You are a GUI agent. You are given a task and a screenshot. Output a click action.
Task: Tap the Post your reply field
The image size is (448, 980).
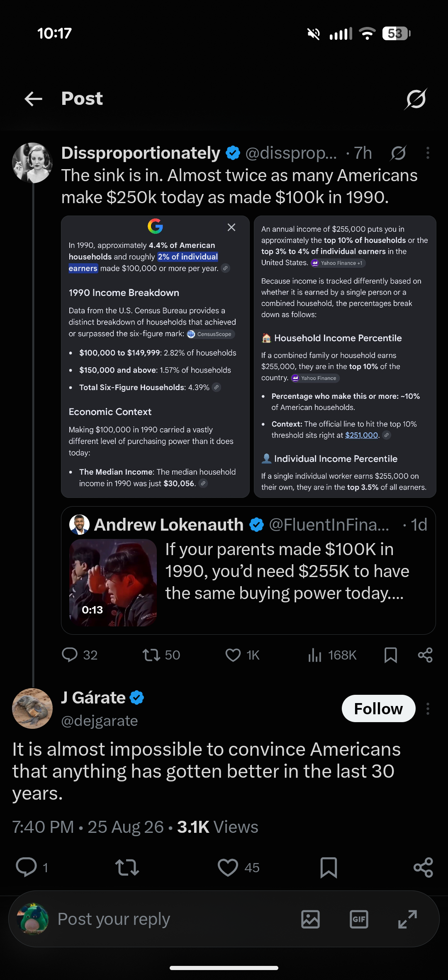coord(174,919)
